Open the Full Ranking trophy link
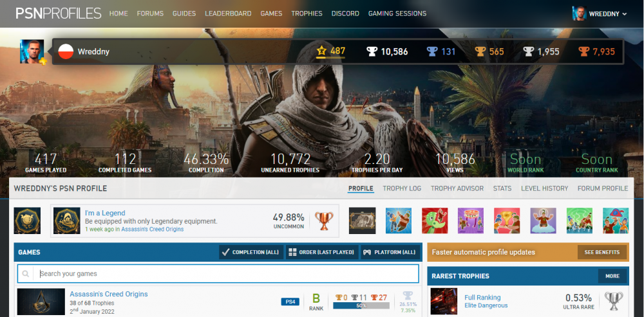This screenshot has height=317, width=644. point(482,297)
